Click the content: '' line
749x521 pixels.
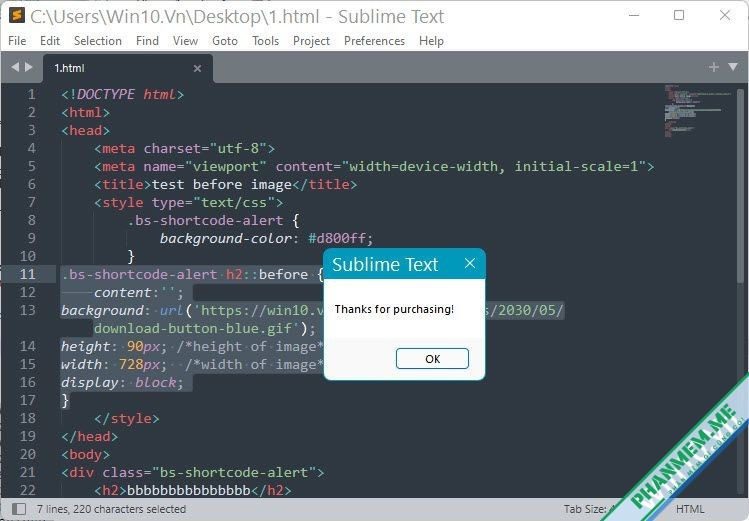pos(139,292)
